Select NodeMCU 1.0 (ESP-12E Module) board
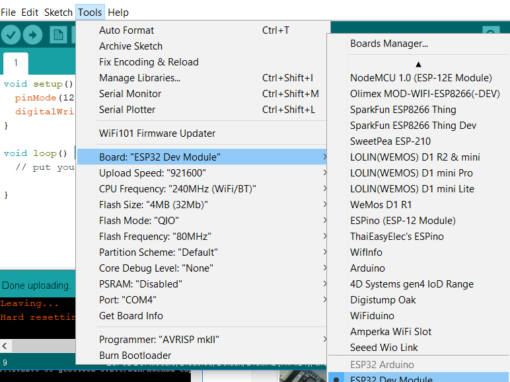 coord(419,78)
